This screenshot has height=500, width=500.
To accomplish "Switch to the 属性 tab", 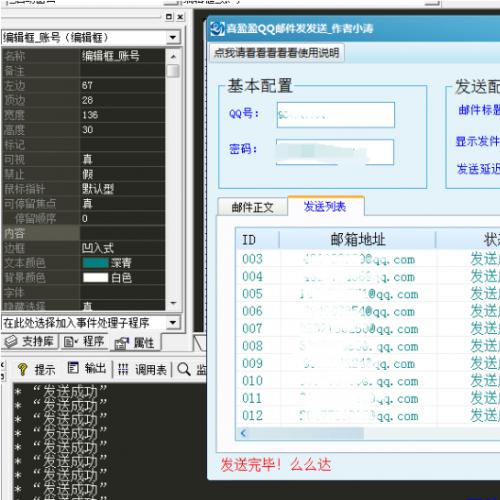I will pyautogui.click(x=135, y=343).
